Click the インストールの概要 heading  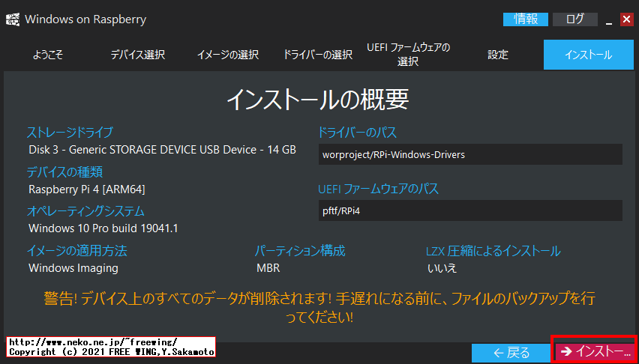pos(317,99)
